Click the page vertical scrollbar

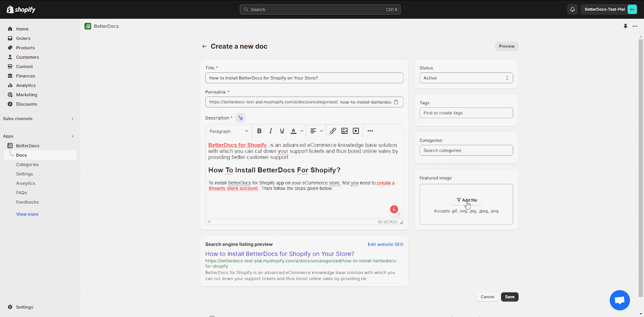(641, 168)
